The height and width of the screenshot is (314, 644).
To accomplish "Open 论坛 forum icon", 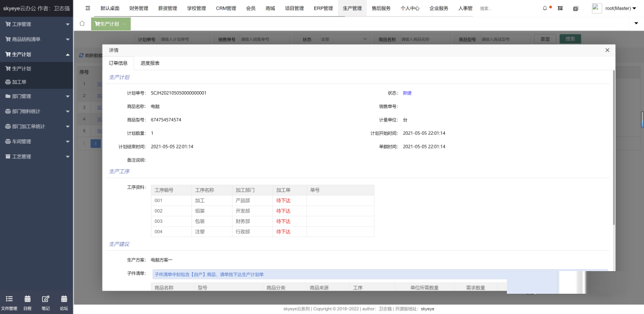I will [x=64, y=303].
